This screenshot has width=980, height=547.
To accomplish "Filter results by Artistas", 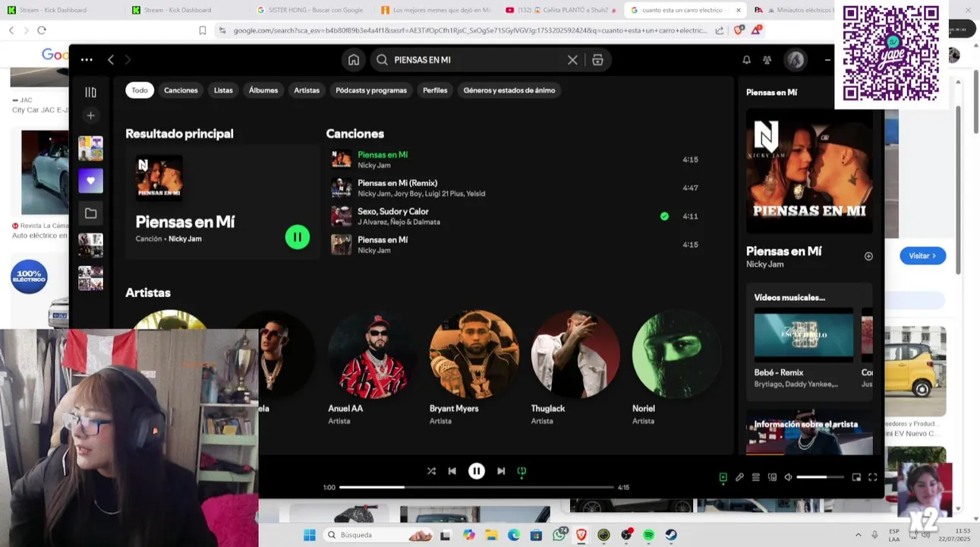I will (x=307, y=90).
